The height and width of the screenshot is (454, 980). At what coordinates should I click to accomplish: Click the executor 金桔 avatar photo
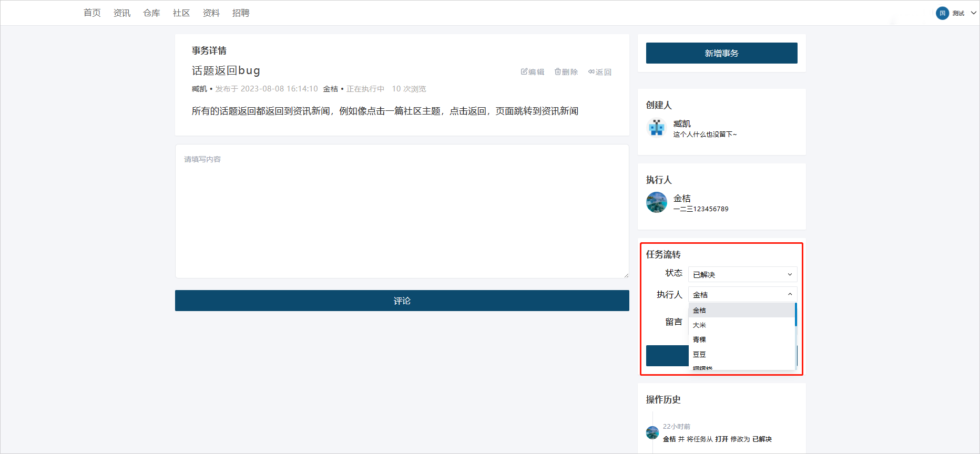(657, 202)
